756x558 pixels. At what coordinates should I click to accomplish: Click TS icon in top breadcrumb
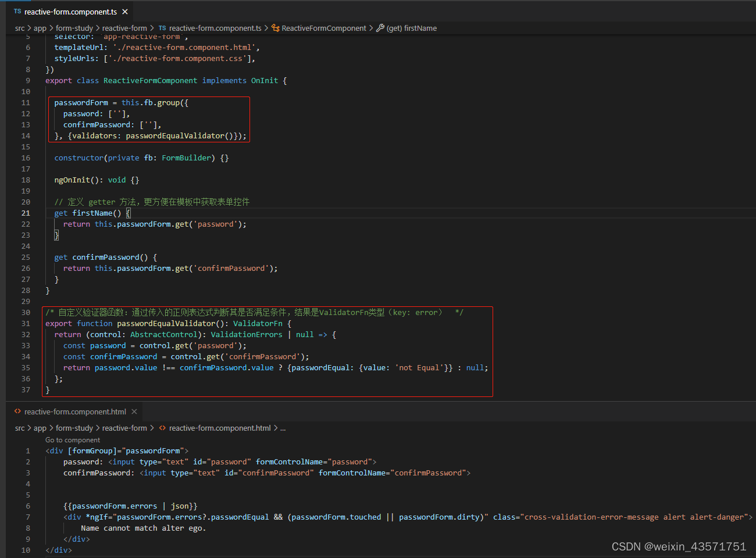click(x=162, y=28)
